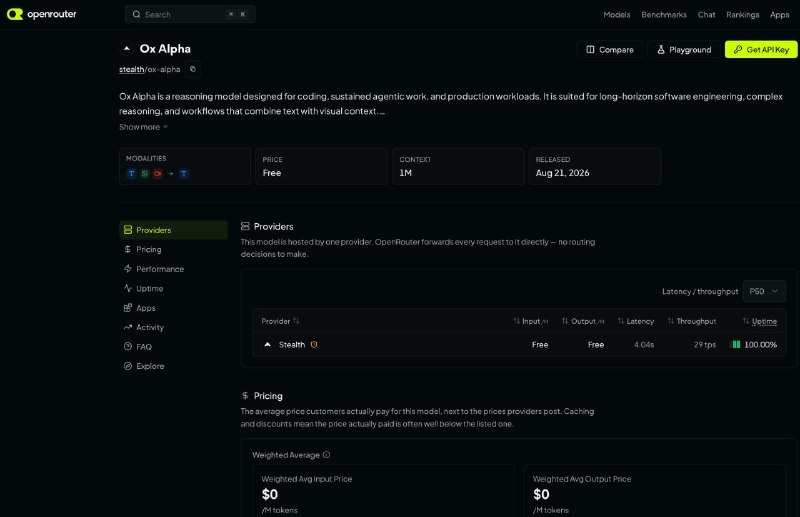Viewport: 800px width, 517px height.
Task: Click the Pricing section dollar icon
Action: coord(245,396)
